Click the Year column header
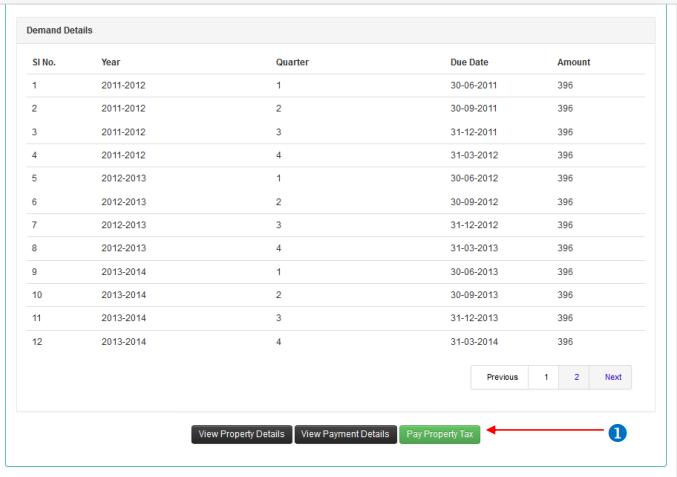The image size is (677, 477). (x=110, y=62)
